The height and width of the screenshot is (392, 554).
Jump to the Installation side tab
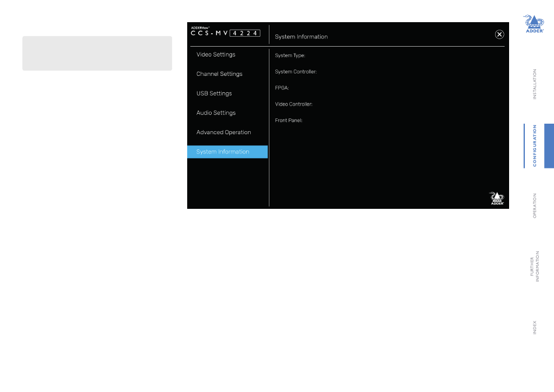pos(535,84)
